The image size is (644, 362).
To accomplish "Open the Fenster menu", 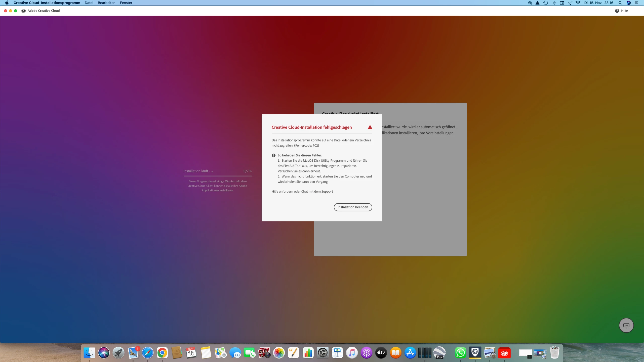I will pos(126,3).
